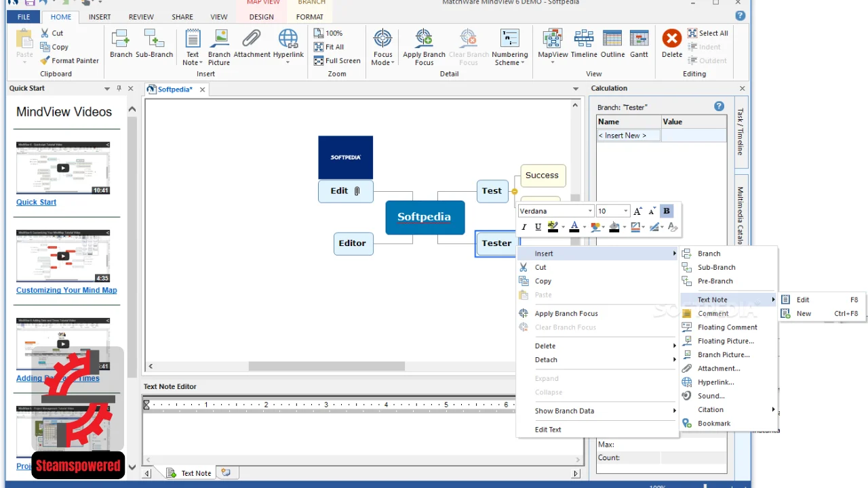The width and height of the screenshot is (868, 488).
Task: Click the Insert New cell in Calculation
Action: click(629, 136)
